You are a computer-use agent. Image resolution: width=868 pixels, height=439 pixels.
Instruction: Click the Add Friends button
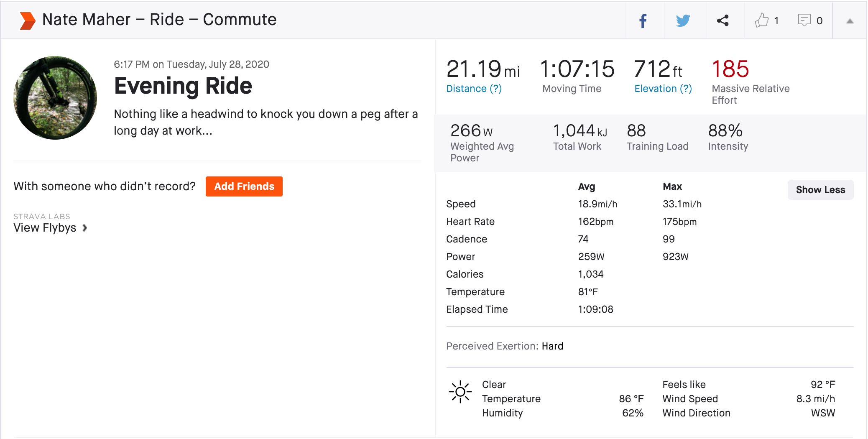pos(244,186)
